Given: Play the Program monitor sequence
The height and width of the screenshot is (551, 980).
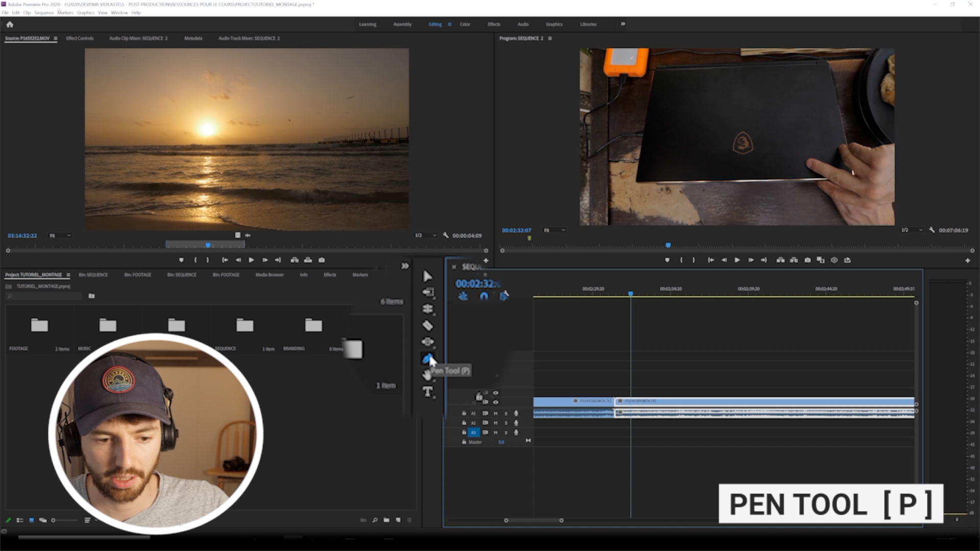Looking at the screenshot, I should (737, 260).
